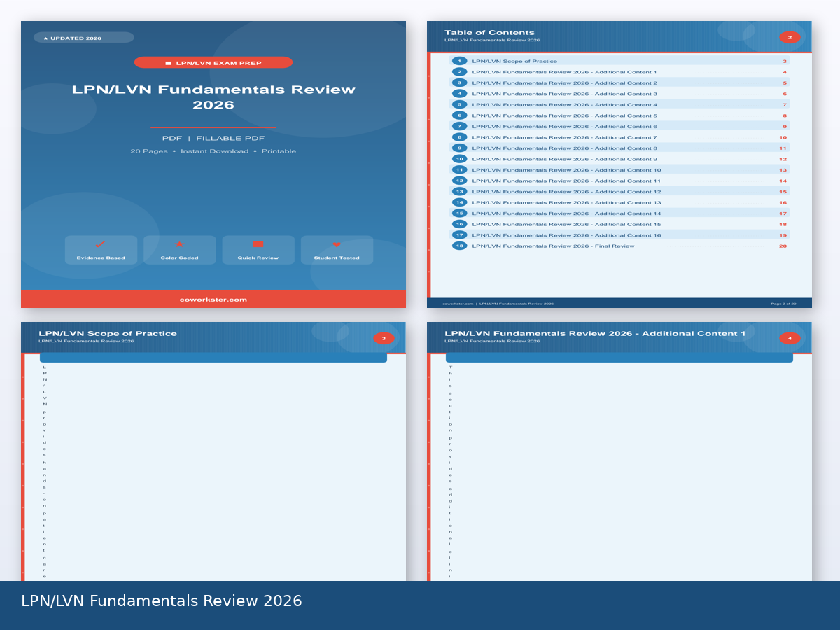Click the page 2 number badge
The height and width of the screenshot is (630, 840).
790,38
